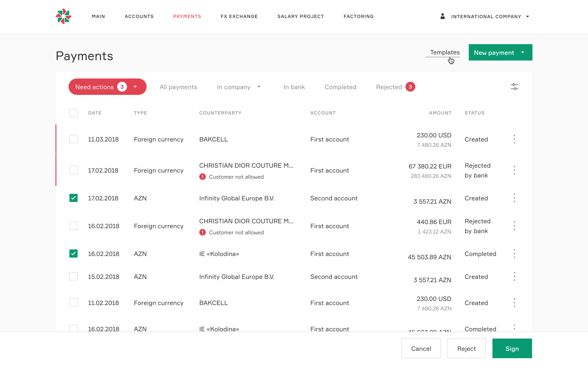The height and width of the screenshot is (368, 588).
Task: Open the FX Exchange nav item
Action: [239, 16]
